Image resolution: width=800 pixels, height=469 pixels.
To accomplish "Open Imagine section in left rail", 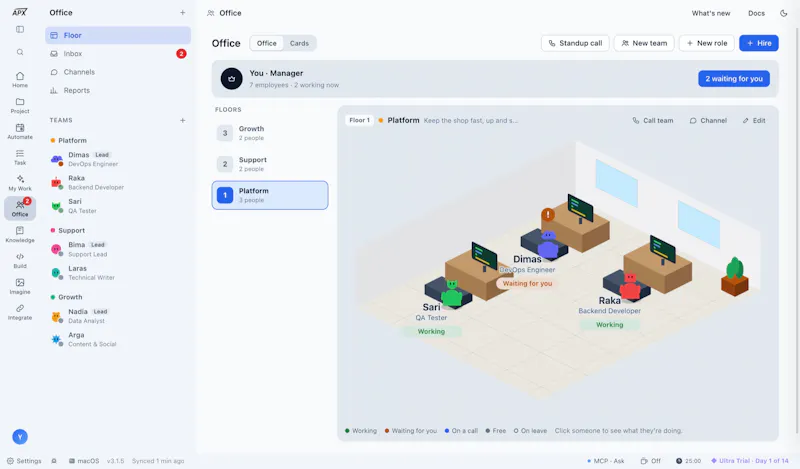I will coord(20,286).
